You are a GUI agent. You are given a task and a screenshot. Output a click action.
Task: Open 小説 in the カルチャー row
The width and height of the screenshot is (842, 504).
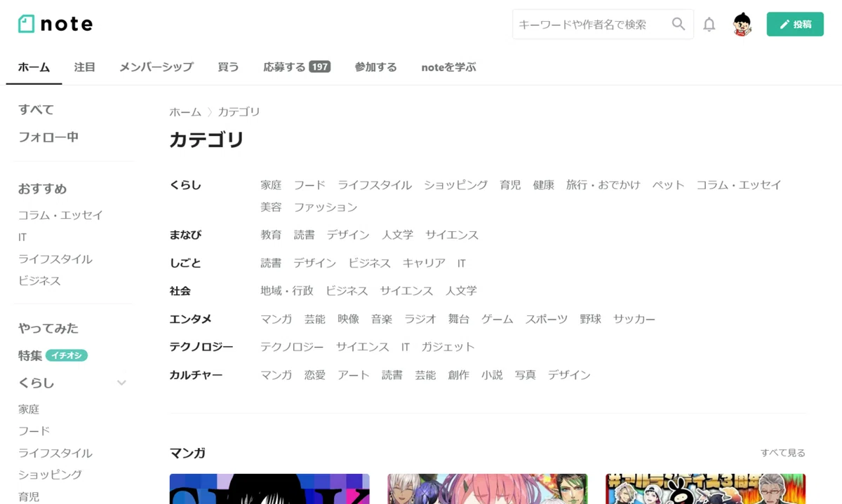pyautogui.click(x=492, y=375)
